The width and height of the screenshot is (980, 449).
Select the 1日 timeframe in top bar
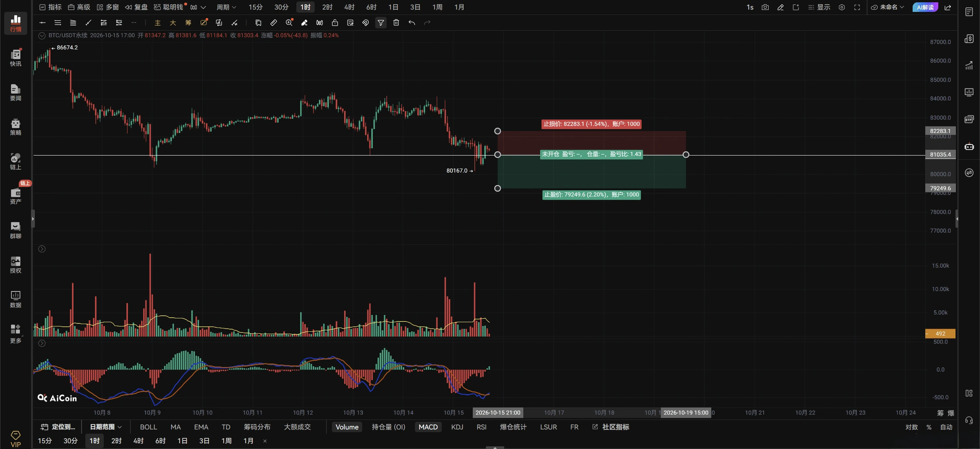(393, 7)
